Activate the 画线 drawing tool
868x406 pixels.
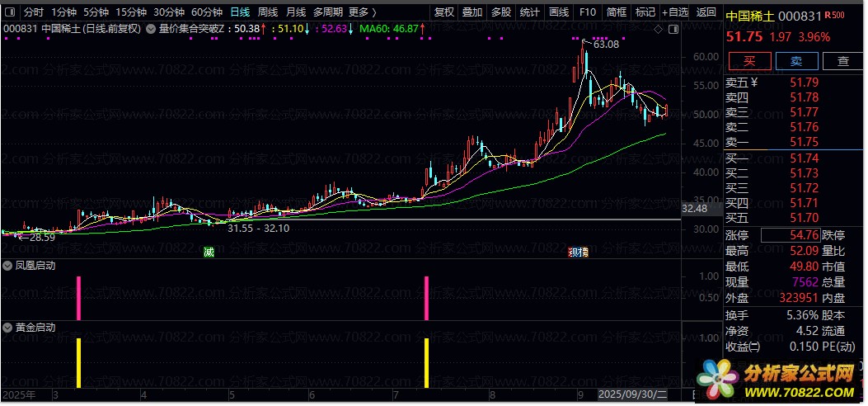(x=559, y=12)
